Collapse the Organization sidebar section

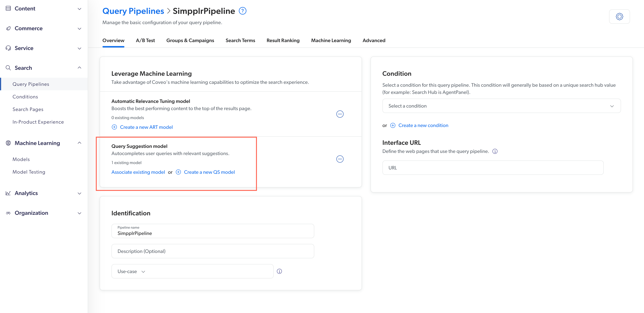(x=79, y=213)
